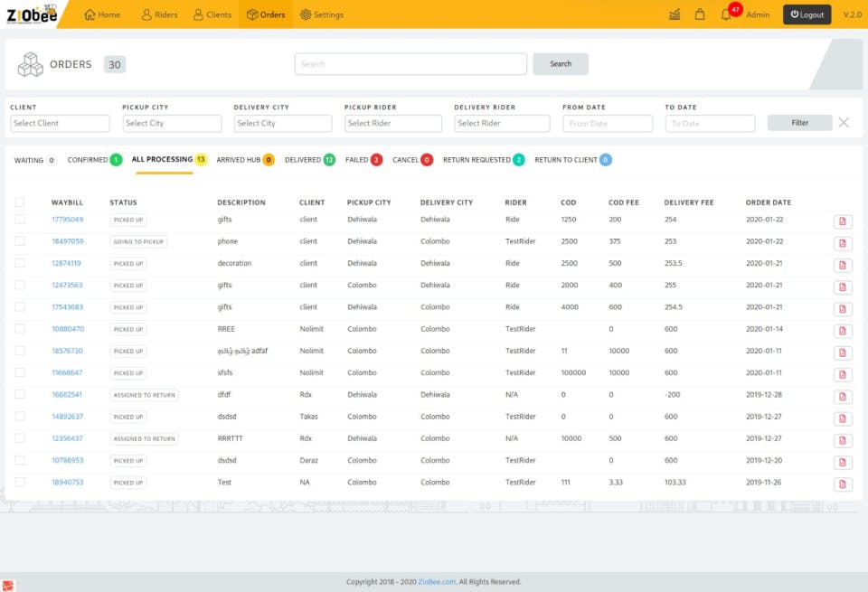This screenshot has width=868, height=592.
Task: Switch to the Arrived Hub tab
Action: [245, 160]
